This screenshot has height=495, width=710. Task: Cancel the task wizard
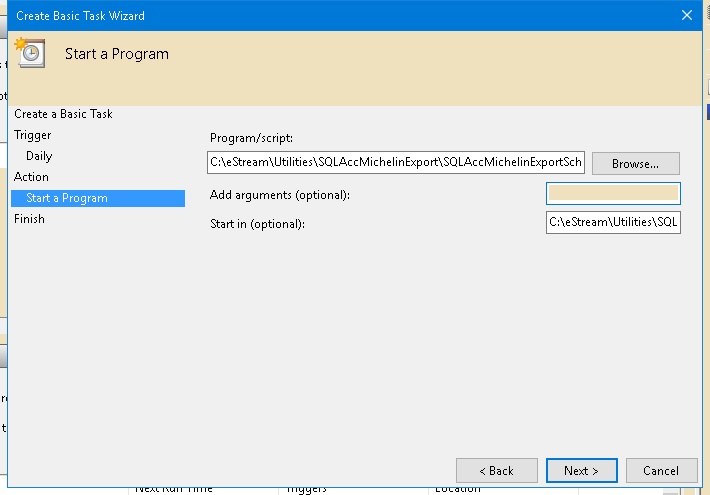pyautogui.click(x=661, y=471)
